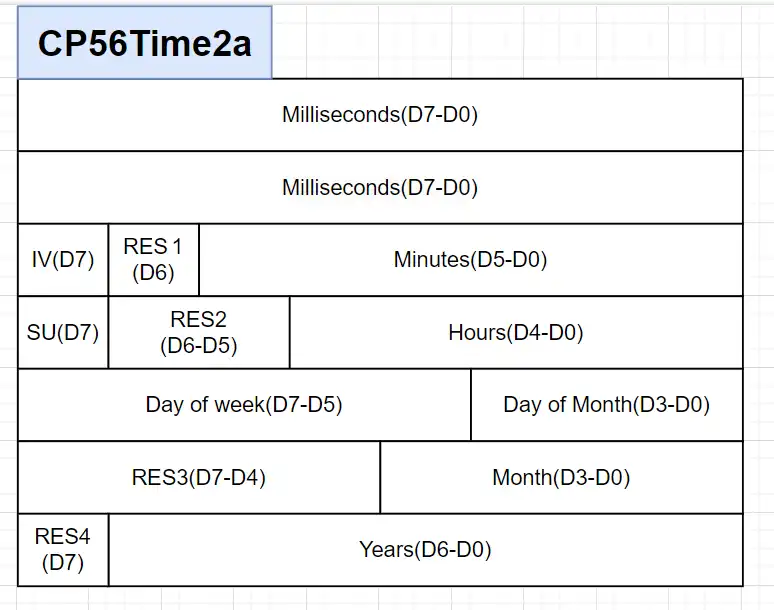774x610 pixels.
Task: Click the RES3(D7-D4) cell
Action: coord(199,477)
